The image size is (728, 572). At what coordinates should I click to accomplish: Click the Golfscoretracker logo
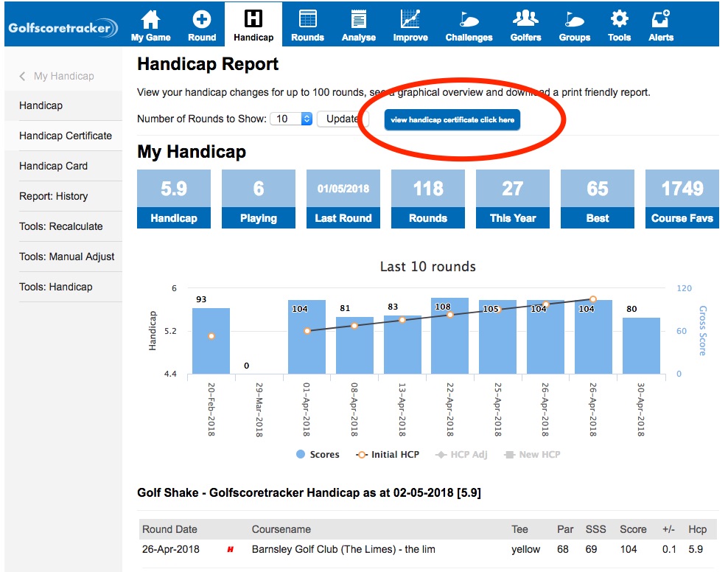point(62,29)
